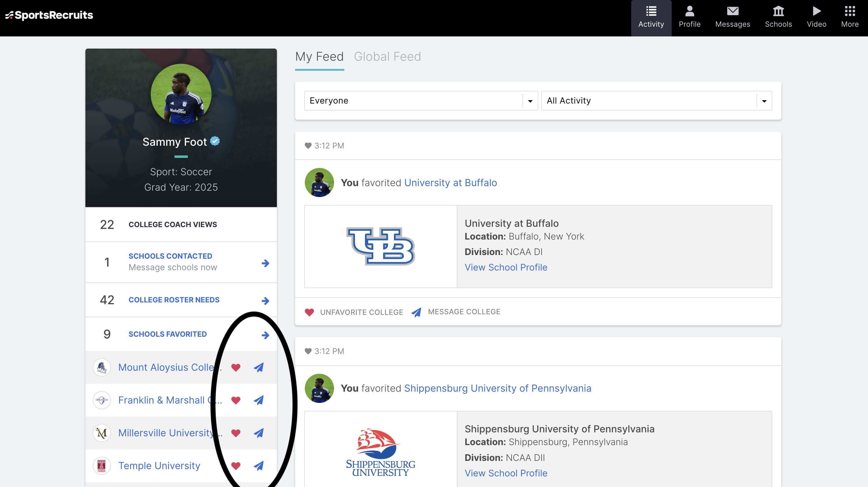Open Millersville University from favorites list
Image resolution: width=868 pixels, height=487 pixels.
pyautogui.click(x=170, y=433)
